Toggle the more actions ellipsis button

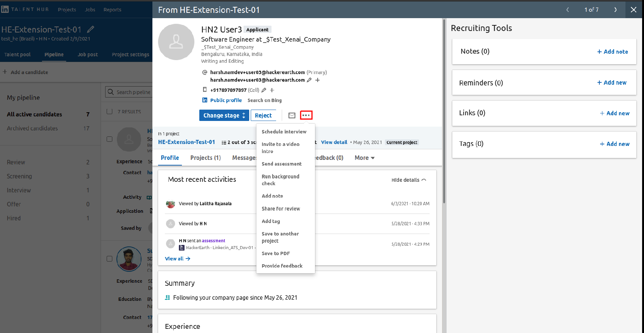pos(306,115)
